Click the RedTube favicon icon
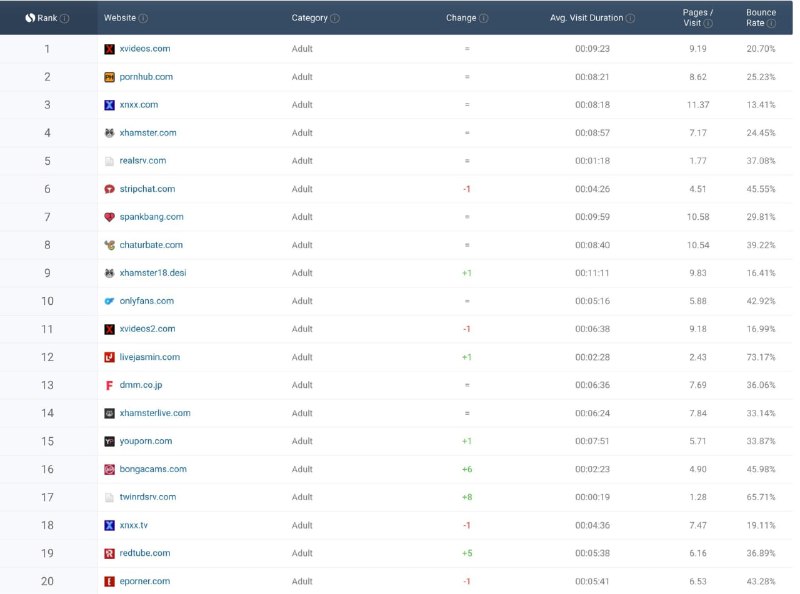Viewport: 800px width, 594px height. point(108,553)
